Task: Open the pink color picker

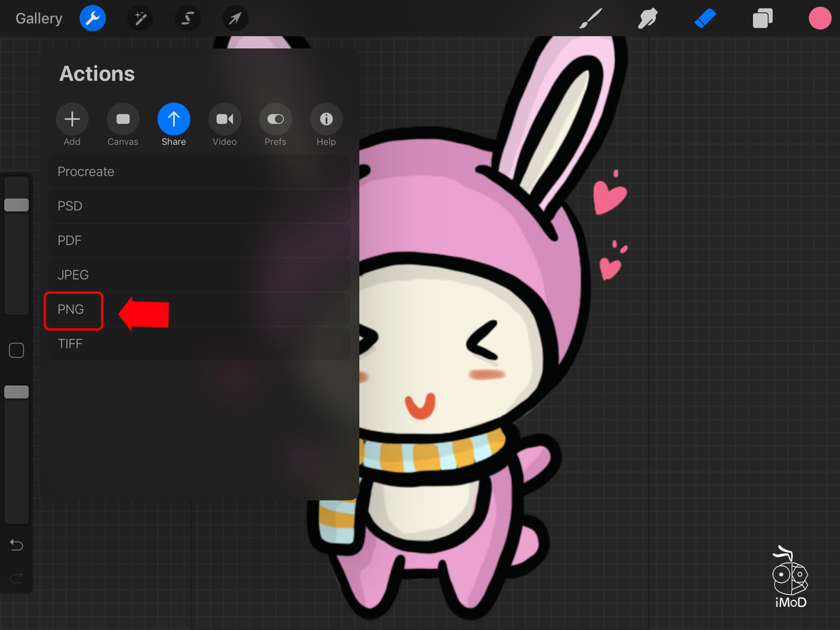Action: [x=820, y=19]
